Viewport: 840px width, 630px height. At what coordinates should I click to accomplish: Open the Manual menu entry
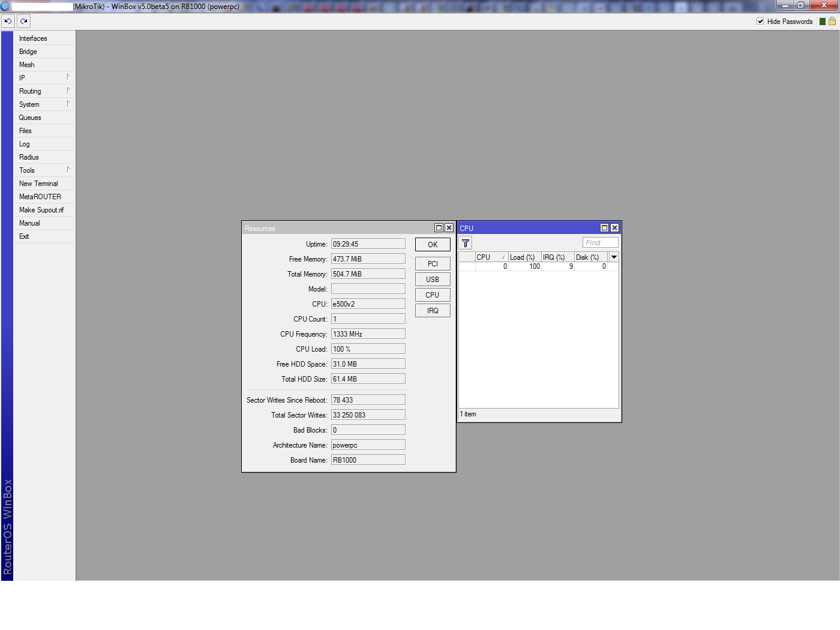pyautogui.click(x=45, y=223)
